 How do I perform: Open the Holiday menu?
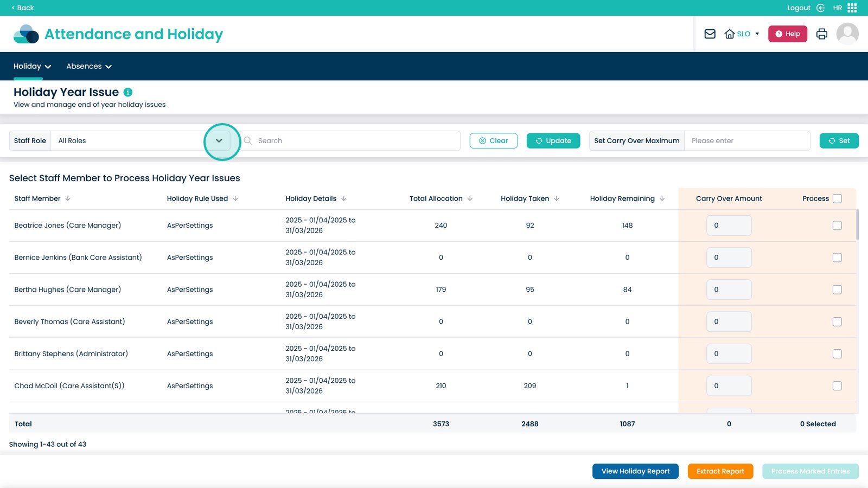(x=32, y=66)
